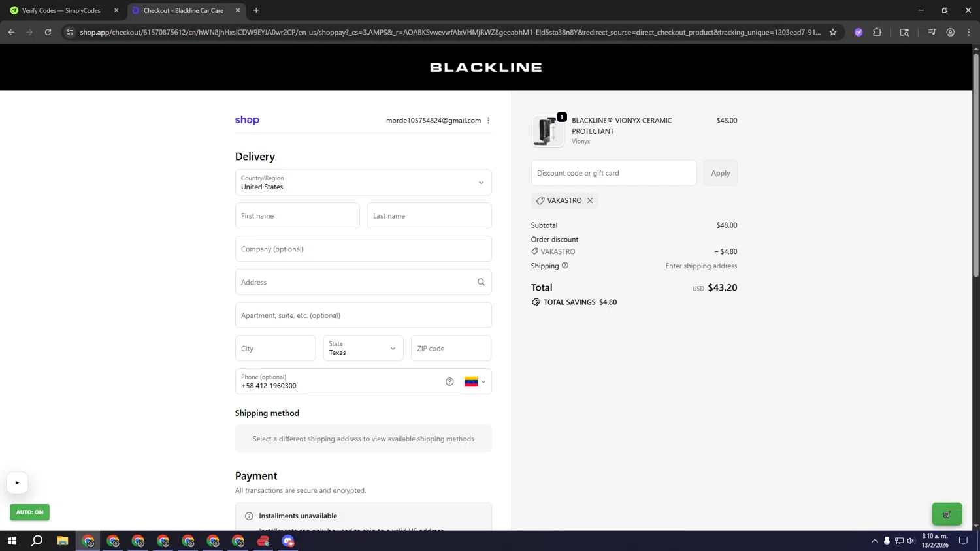
Task: Open Windows taskbar search
Action: [37, 541]
